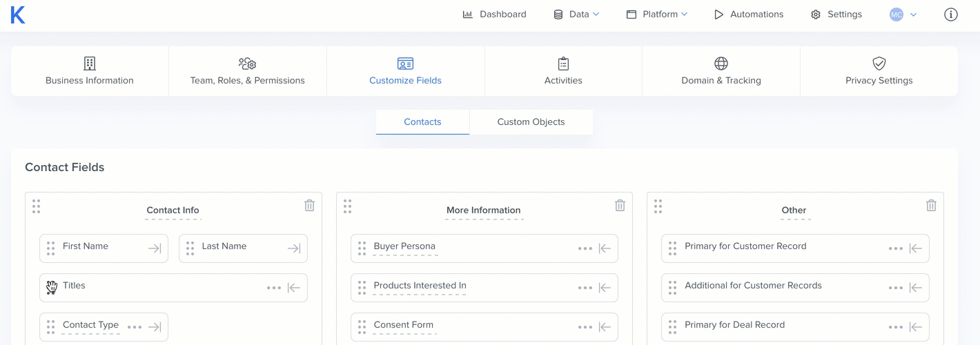Grab the drag handle of More Information section

click(347, 206)
